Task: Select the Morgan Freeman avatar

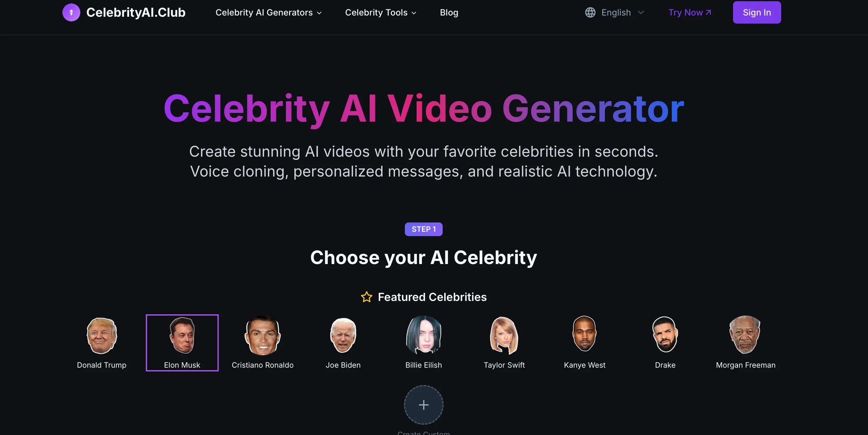Action: [x=745, y=334]
